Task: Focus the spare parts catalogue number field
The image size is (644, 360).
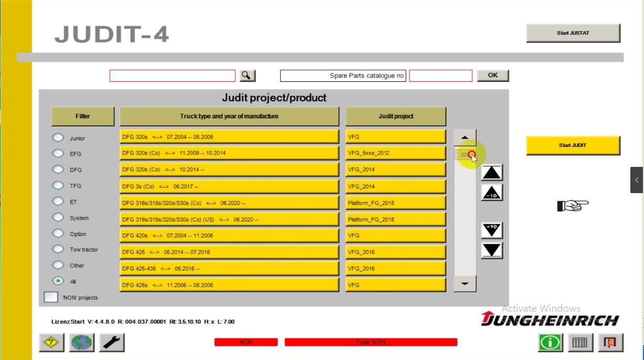Action: [x=441, y=76]
